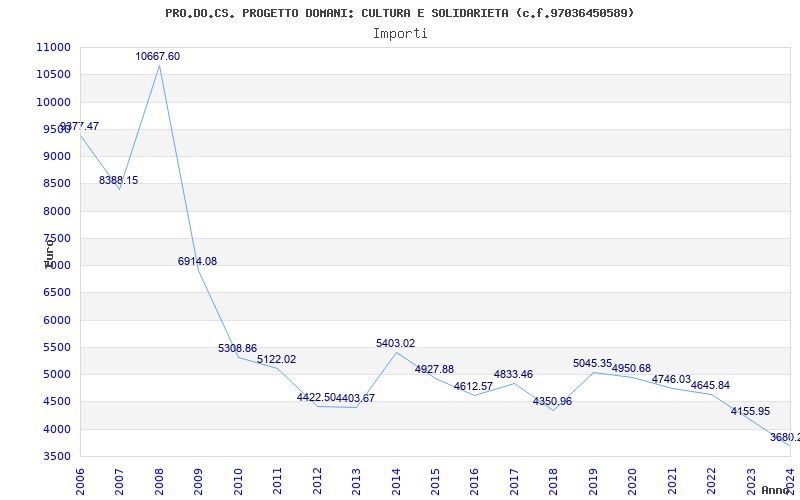The height and width of the screenshot is (500, 800).
Task: Click the Anno x-axis title
Action: pos(776,490)
